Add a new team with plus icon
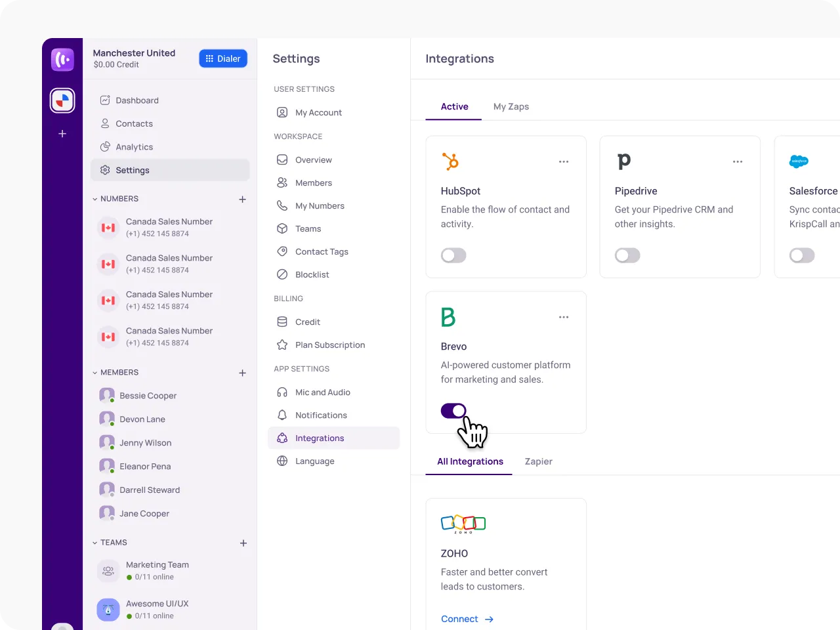Image resolution: width=840 pixels, height=630 pixels. click(x=243, y=543)
